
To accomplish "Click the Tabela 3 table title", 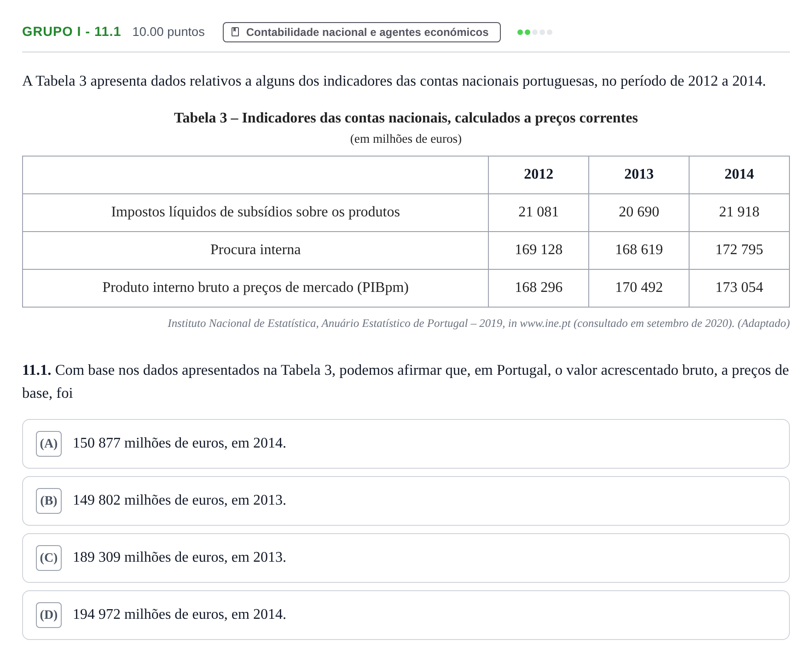I will point(406,118).
